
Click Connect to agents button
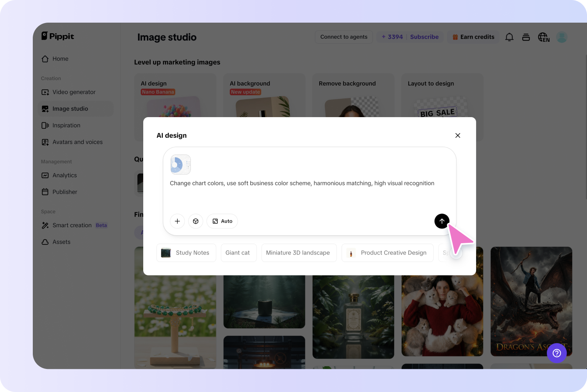pyautogui.click(x=344, y=37)
